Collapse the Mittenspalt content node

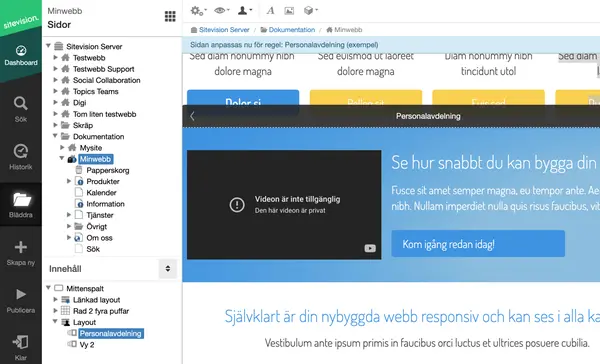[x=49, y=288]
